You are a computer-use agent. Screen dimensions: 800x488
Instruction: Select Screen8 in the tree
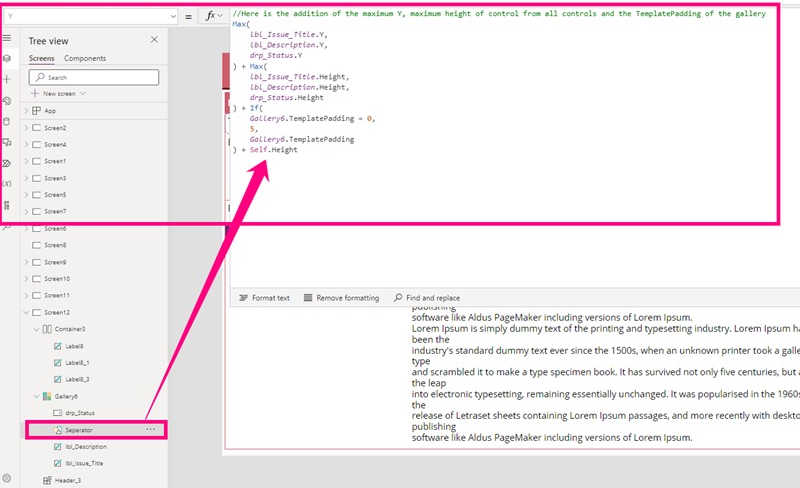click(55, 245)
